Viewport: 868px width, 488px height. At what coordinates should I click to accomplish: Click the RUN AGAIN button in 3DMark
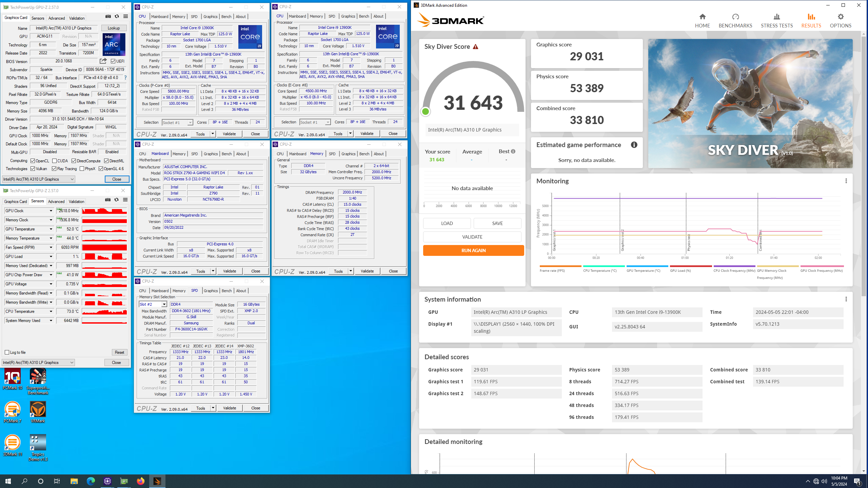(473, 250)
